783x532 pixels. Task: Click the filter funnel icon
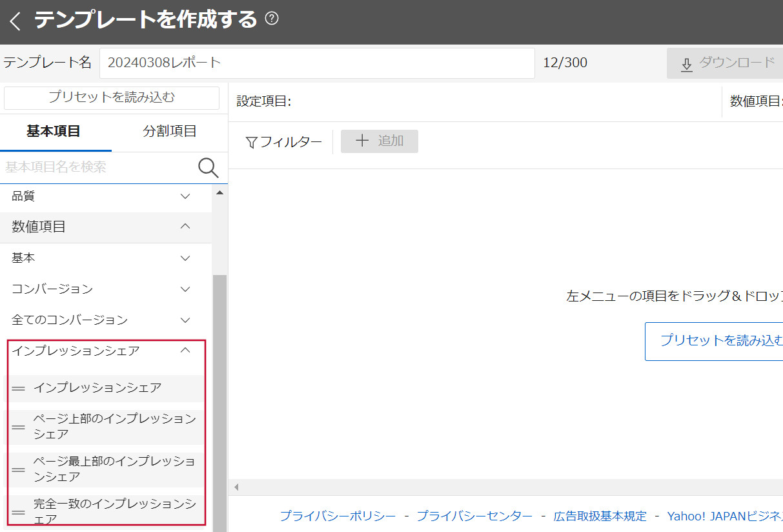pyautogui.click(x=252, y=142)
